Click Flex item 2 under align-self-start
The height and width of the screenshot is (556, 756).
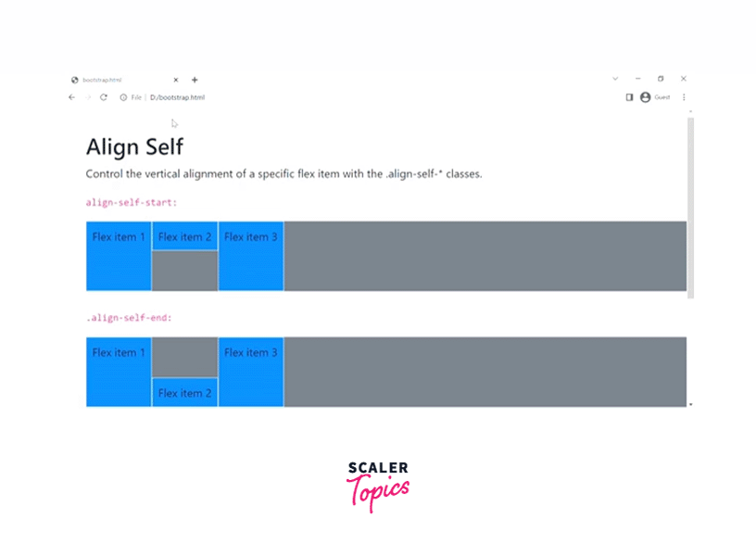tap(184, 237)
